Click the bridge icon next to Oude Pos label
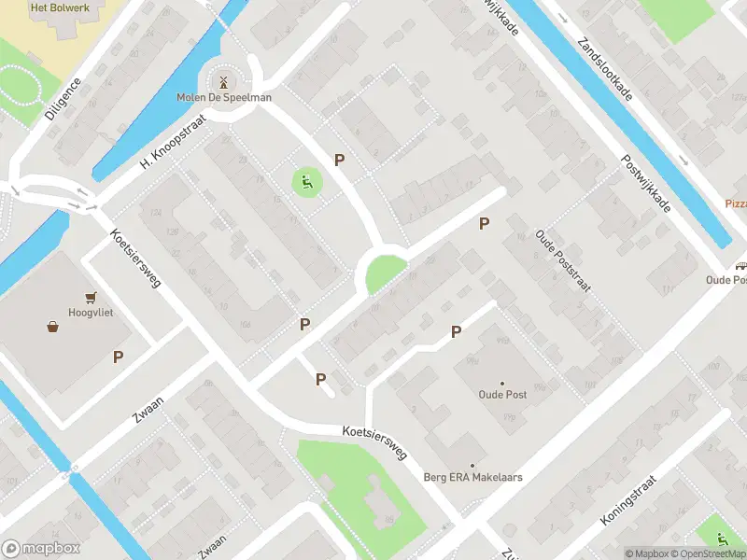The image size is (747, 560). (741, 266)
